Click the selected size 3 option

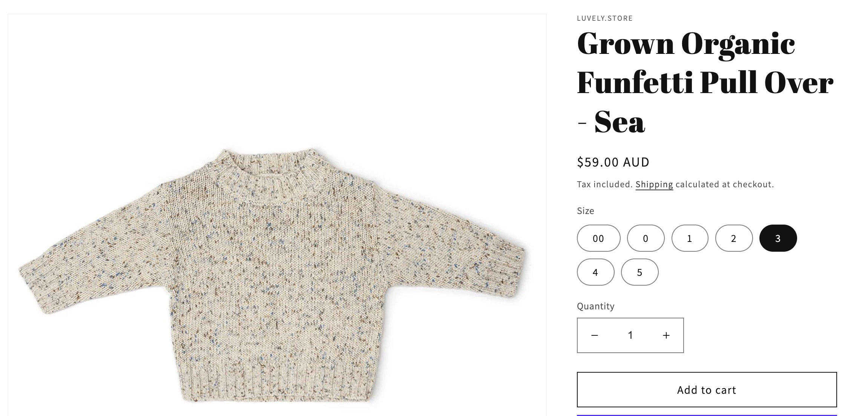coord(778,238)
